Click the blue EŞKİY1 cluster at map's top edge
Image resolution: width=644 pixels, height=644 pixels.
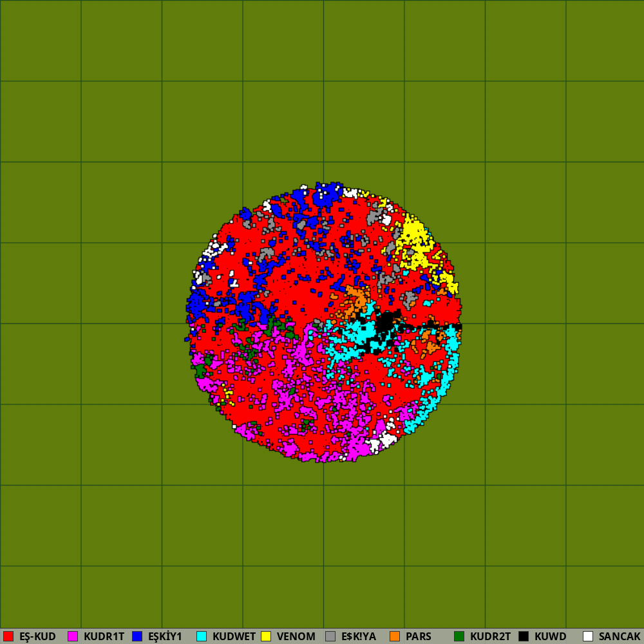click(x=328, y=194)
